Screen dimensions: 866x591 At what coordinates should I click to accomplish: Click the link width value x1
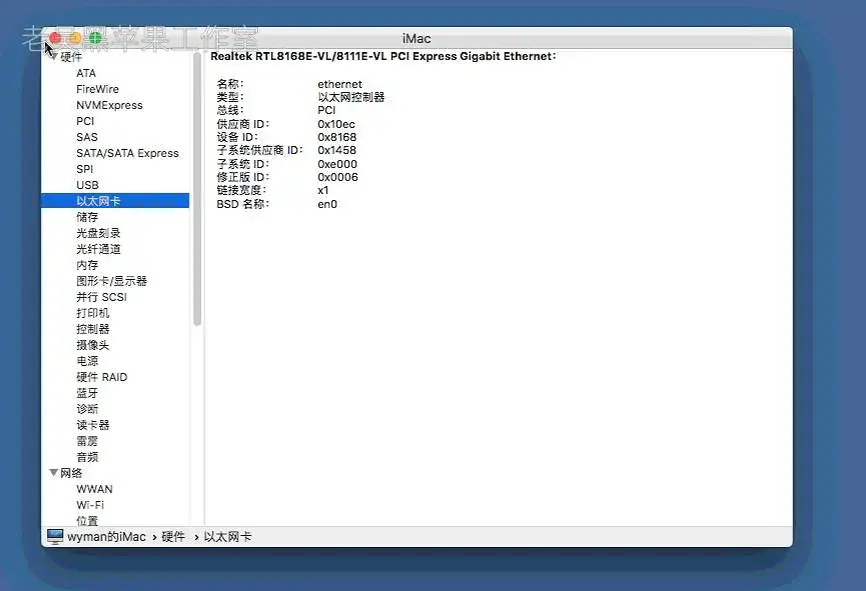(323, 191)
